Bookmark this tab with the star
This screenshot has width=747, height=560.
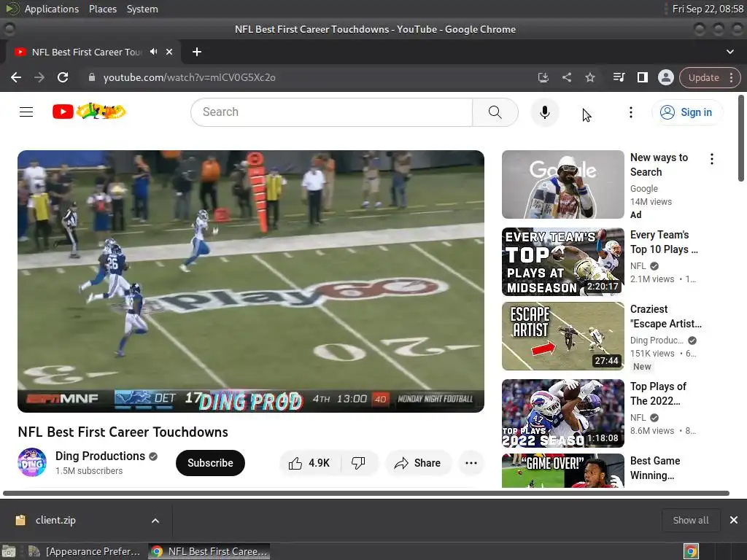(589, 77)
